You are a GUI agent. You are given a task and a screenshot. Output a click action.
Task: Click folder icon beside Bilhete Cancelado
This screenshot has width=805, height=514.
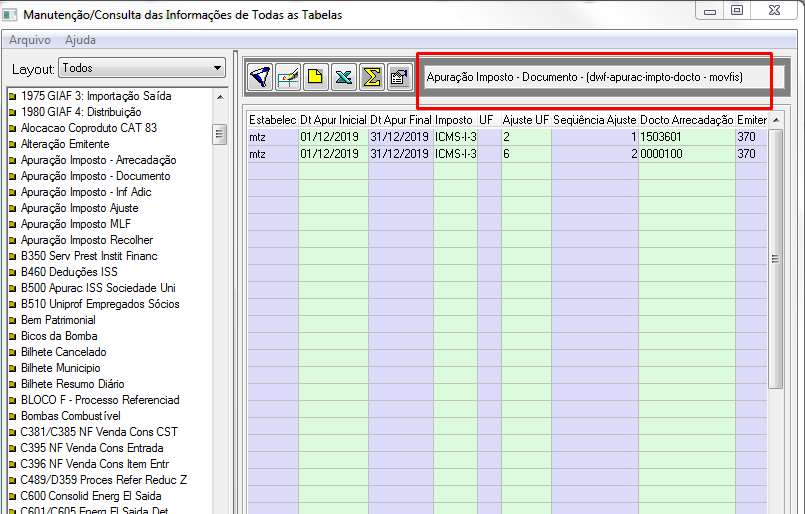click(x=13, y=352)
